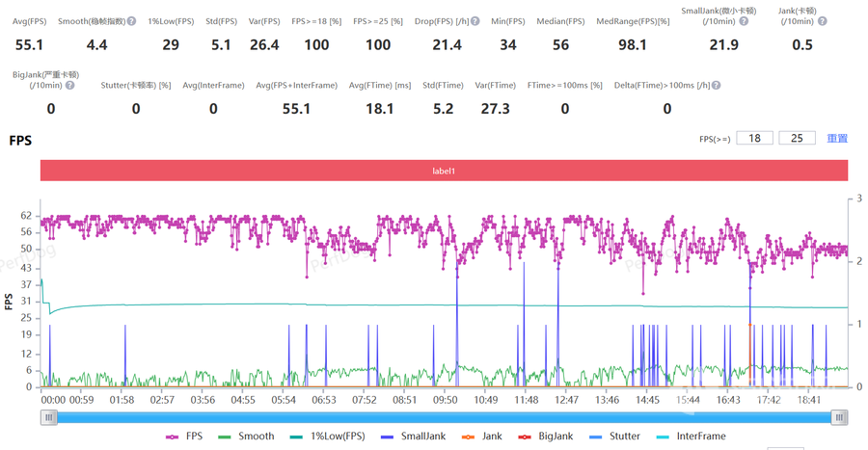Viewport: 868px width, 450px height.
Task: Open help icon next to BigJank metric
Action: pos(69,85)
